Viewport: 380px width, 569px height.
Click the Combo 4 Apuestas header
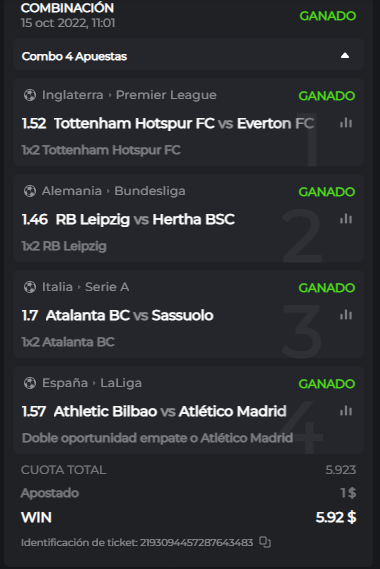(x=188, y=56)
